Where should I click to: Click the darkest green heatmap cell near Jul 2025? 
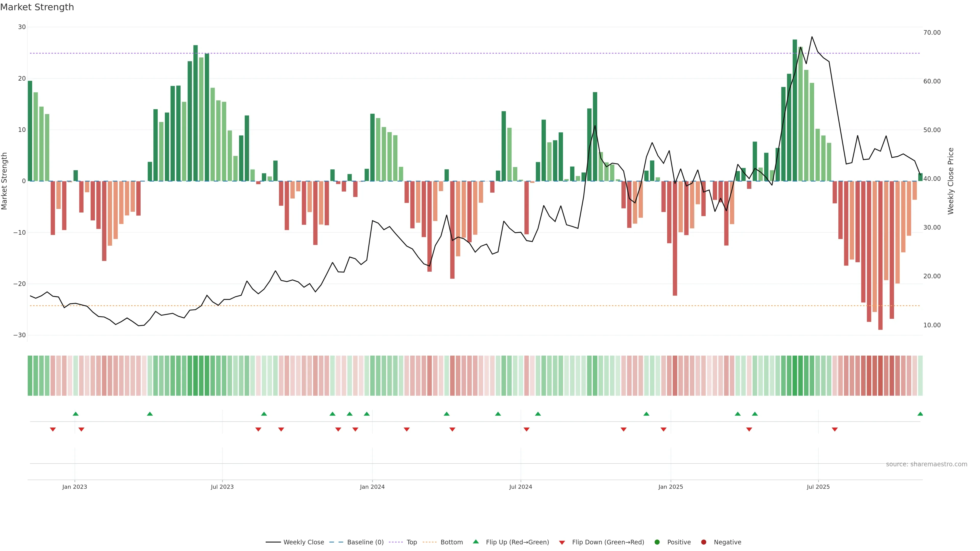tap(795, 375)
